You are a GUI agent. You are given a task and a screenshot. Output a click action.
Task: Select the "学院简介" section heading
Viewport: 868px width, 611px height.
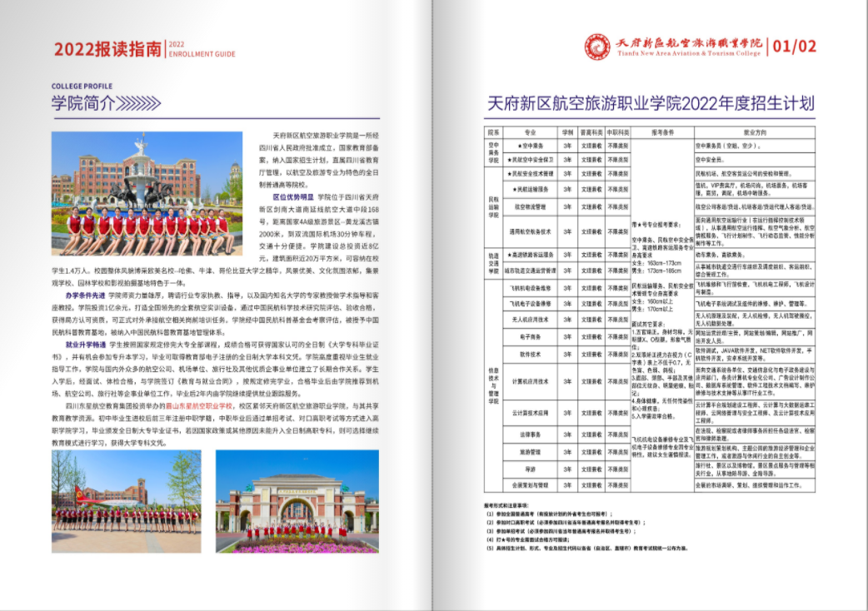pyautogui.click(x=83, y=103)
